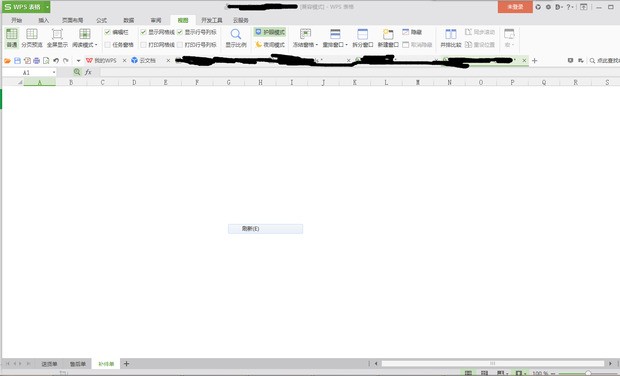This screenshot has width=620, height=376.
Task: Toggle Night Mode (夜间模式)
Action: point(270,45)
